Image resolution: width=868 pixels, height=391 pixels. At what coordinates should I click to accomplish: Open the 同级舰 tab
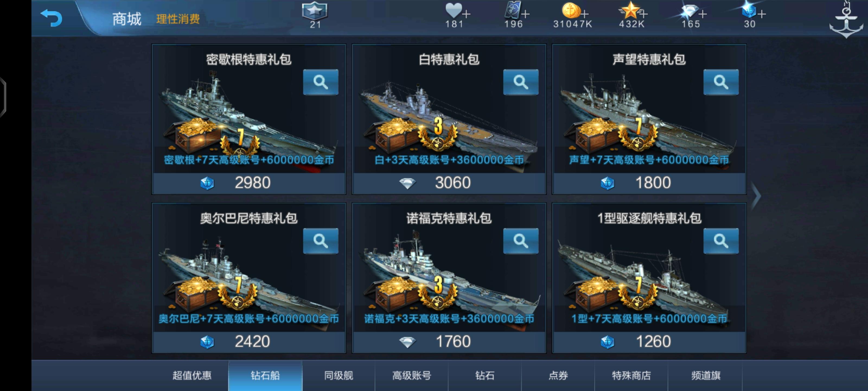coord(339,376)
